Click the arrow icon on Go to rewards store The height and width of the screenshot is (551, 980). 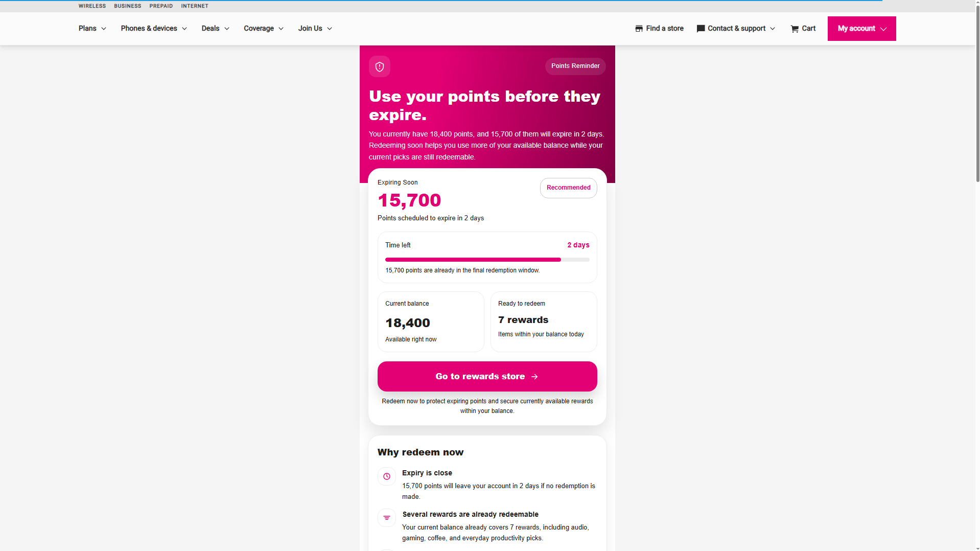[x=534, y=377]
